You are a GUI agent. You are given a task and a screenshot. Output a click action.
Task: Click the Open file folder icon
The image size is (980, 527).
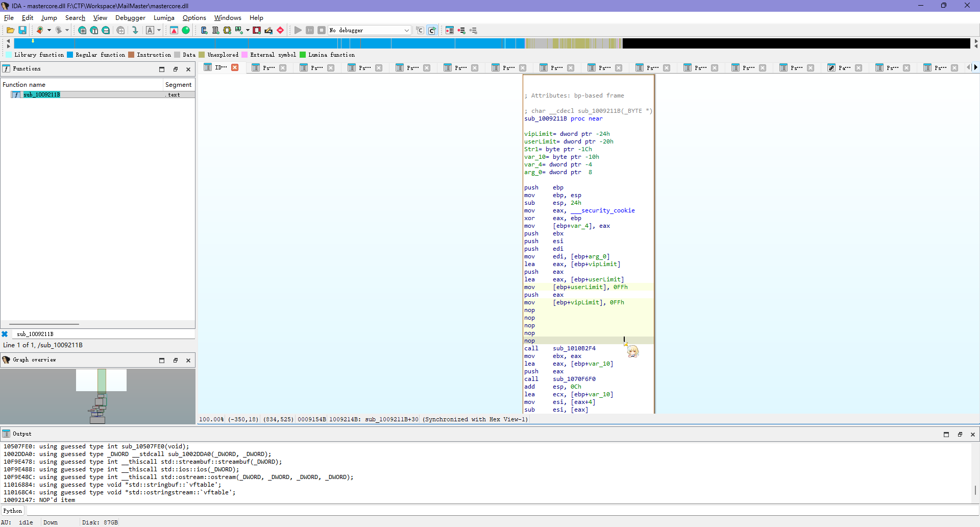pos(10,31)
